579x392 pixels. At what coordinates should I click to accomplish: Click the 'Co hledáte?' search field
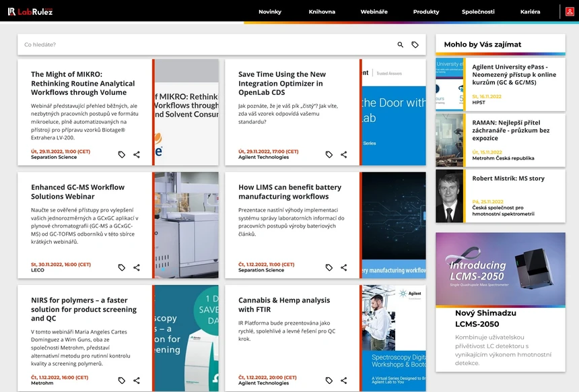(202, 44)
